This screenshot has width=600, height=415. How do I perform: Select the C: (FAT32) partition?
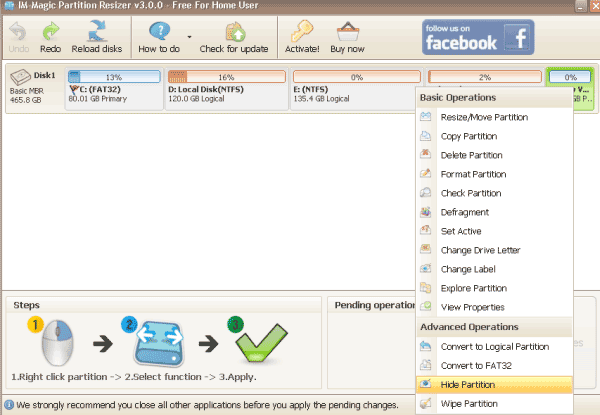[114, 89]
